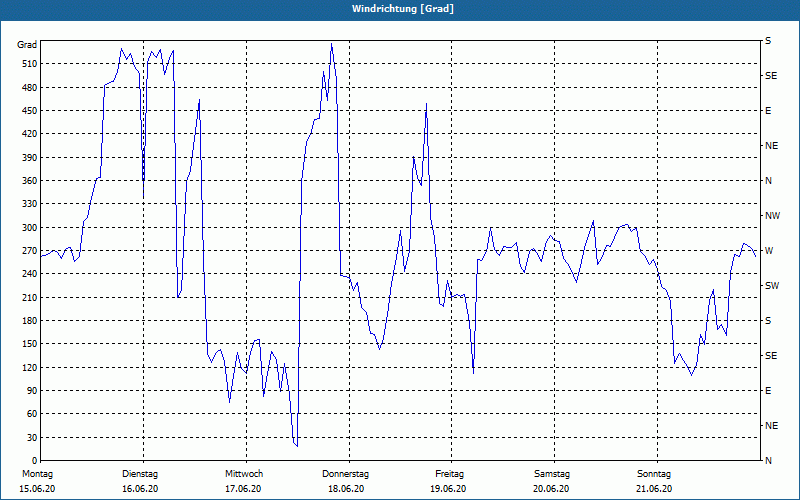This screenshot has height=500, width=800.
Task: Click the '480' degree axis value
Action: [x=29, y=87]
